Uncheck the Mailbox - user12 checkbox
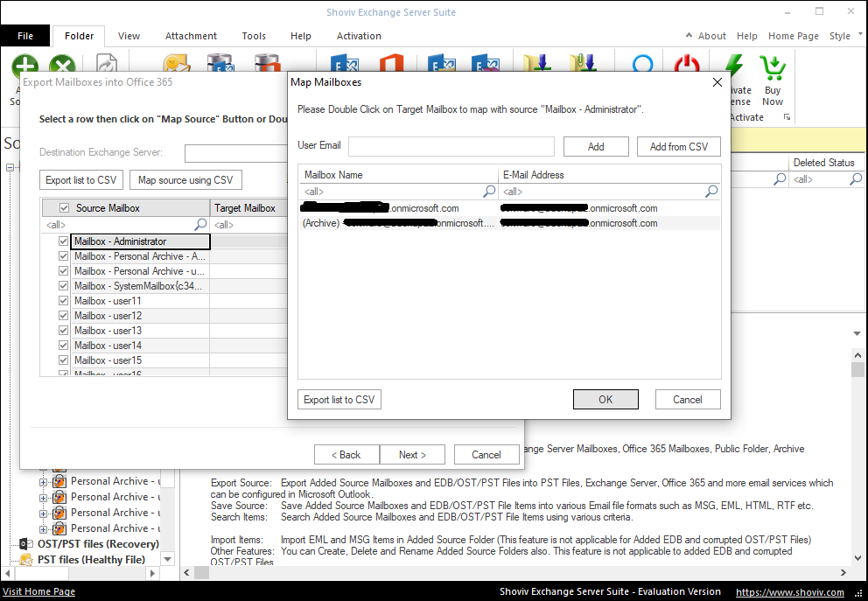Image resolution: width=868 pixels, height=601 pixels. click(63, 316)
